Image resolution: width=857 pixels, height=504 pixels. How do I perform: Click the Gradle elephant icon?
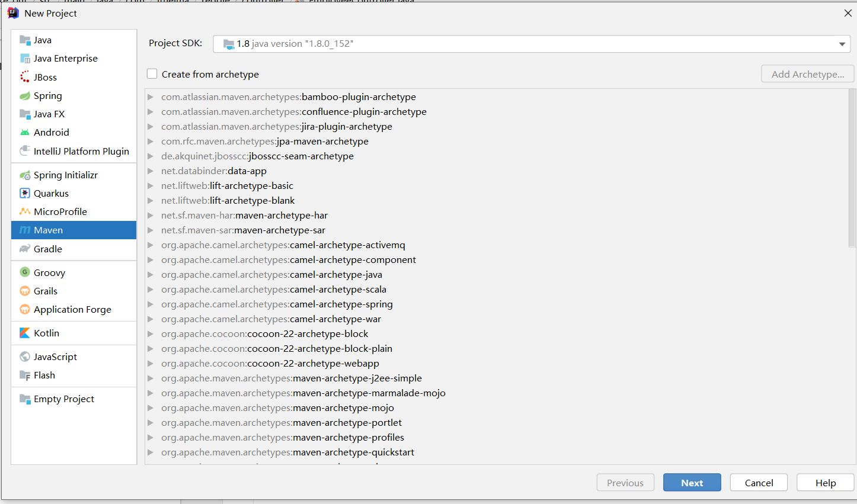click(25, 249)
